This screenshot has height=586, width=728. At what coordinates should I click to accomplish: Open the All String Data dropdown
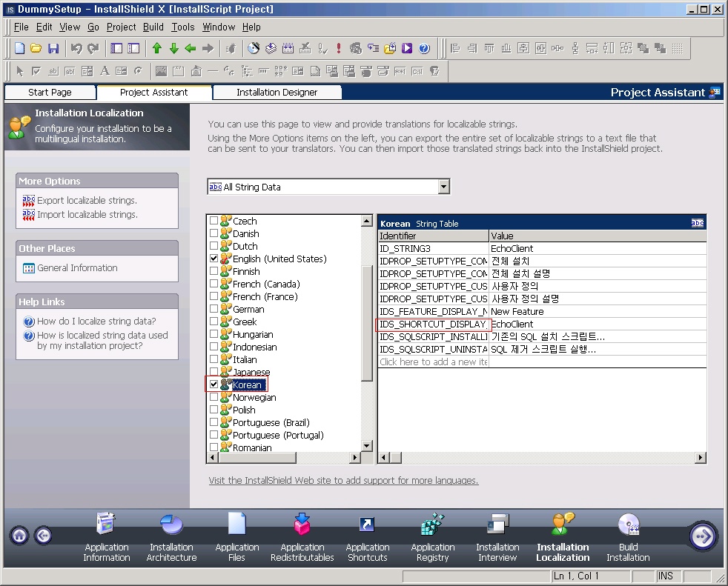coord(444,187)
